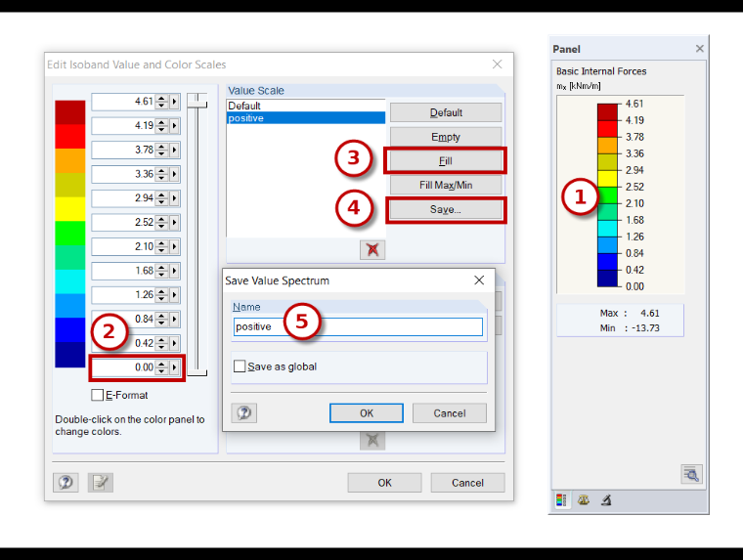The height and width of the screenshot is (560, 743).
Task: Click the Fill Max/Min button
Action: pyautogui.click(x=446, y=186)
